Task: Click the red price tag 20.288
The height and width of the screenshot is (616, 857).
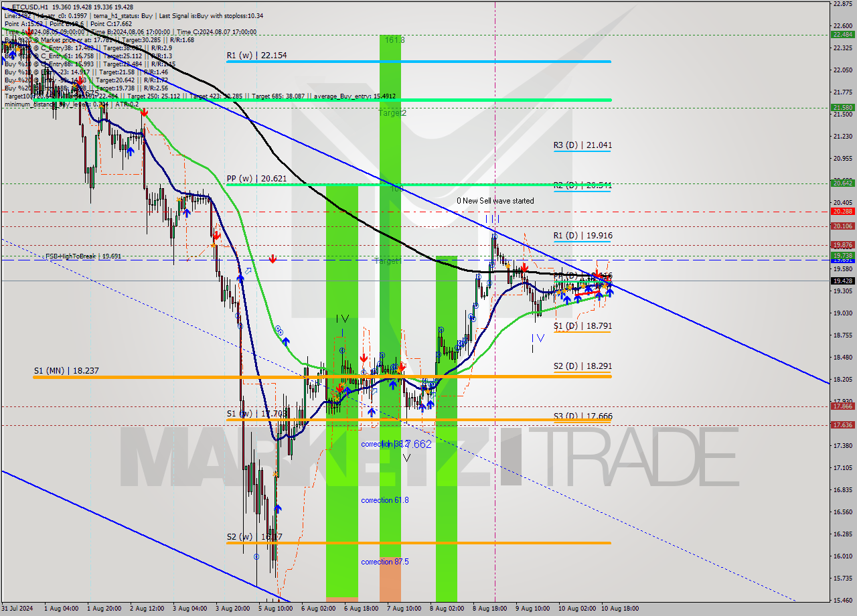Action: pos(842,211)
